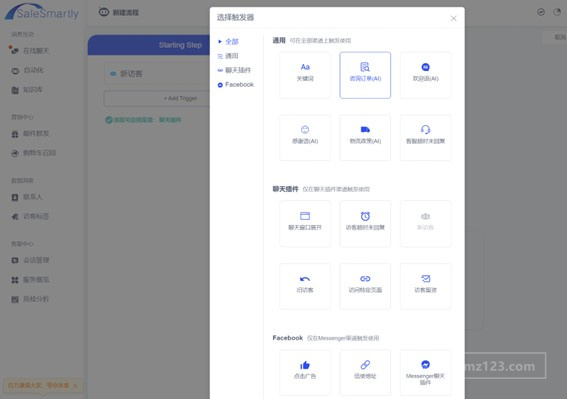Choose the chain-link Facebook trigger card
Image resolution: width=567 pixels, height=399 pixels.
coord(365,373)
